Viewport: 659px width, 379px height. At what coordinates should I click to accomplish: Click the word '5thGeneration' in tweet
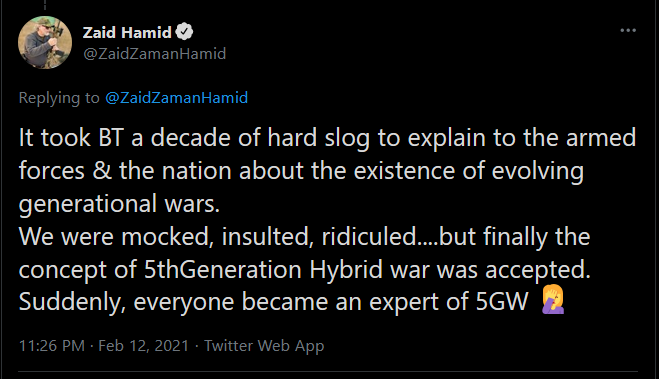[223, 269]
